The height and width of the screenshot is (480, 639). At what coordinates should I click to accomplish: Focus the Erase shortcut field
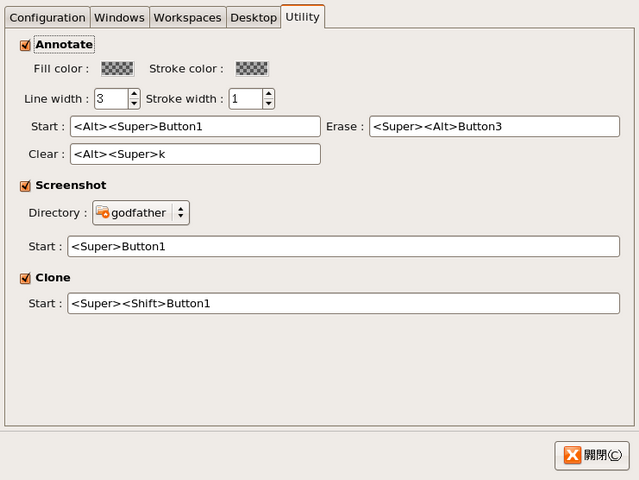[x=494, y=126]
